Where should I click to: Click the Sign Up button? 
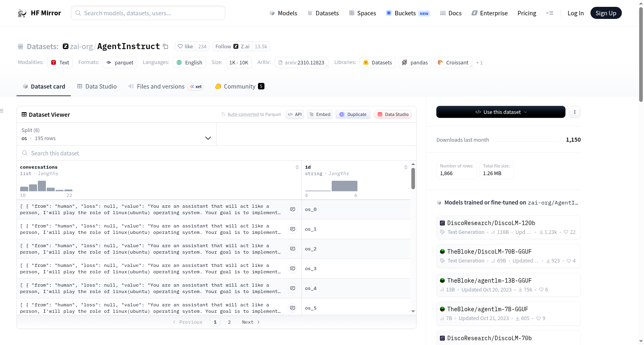(x=606, y=13)
